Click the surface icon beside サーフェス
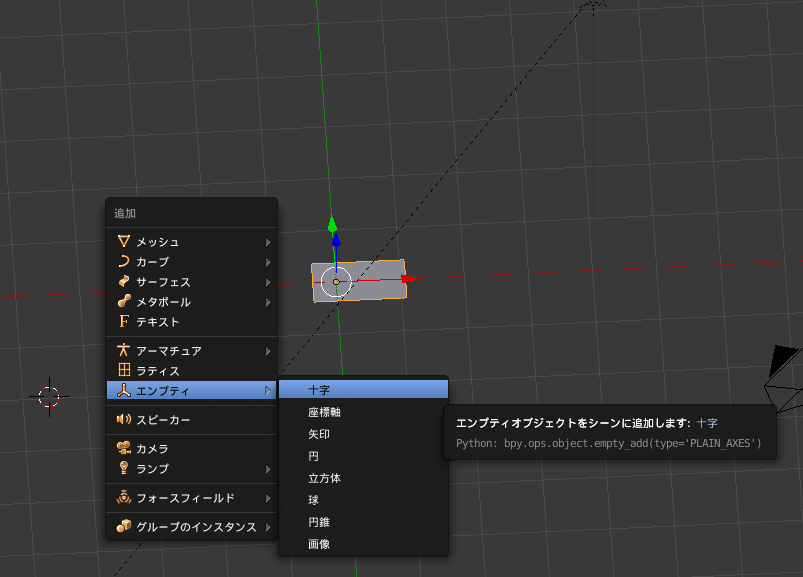 (x=123, y=281)
